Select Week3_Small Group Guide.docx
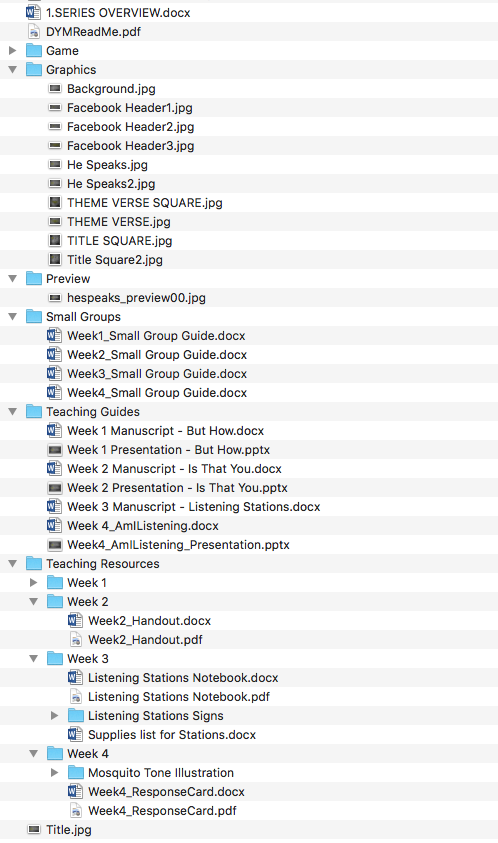The image size is (498, 843). [x=157, y=374]
